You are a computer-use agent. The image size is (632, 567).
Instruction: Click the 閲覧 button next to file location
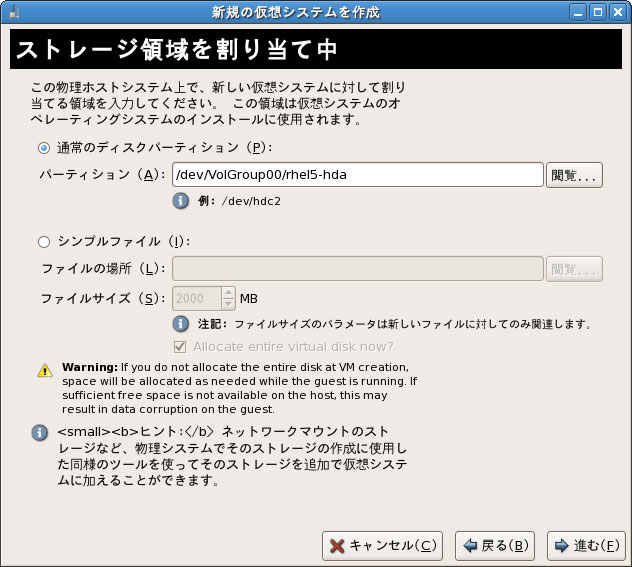tap(574, 268)
